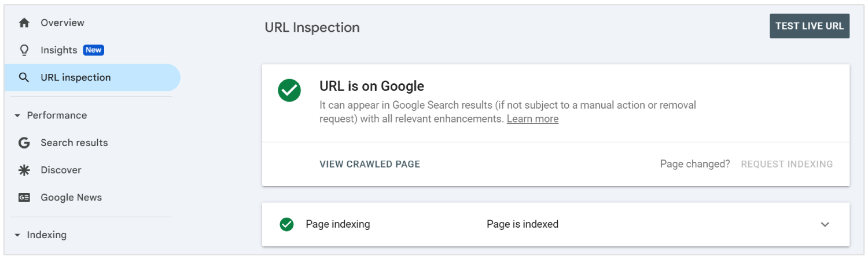Click the Google News icon
The height and width of the screenshot is (260, 868).
(24, 198)
